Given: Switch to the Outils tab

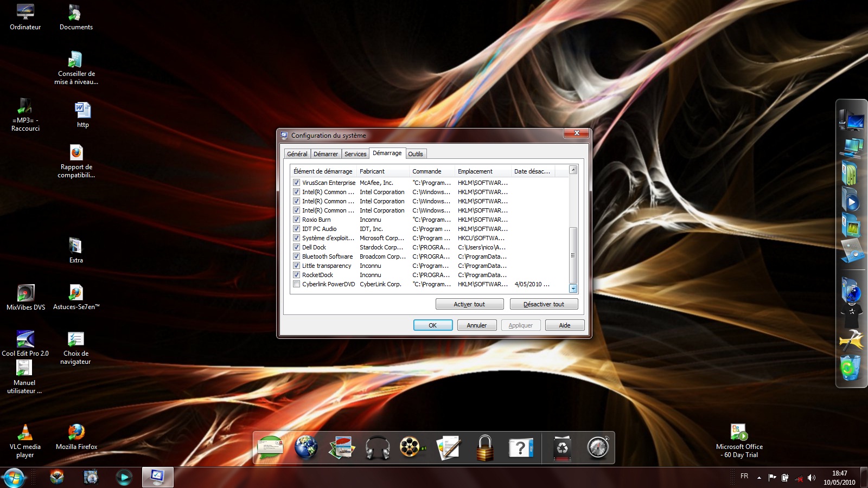Looking at the screenshot, I should point(416,154).
